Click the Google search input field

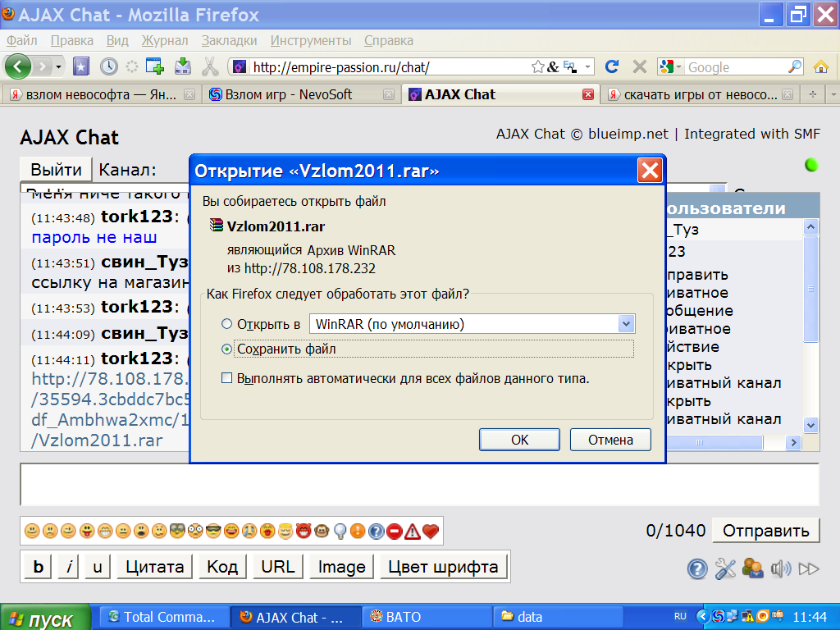pos(736,67)
